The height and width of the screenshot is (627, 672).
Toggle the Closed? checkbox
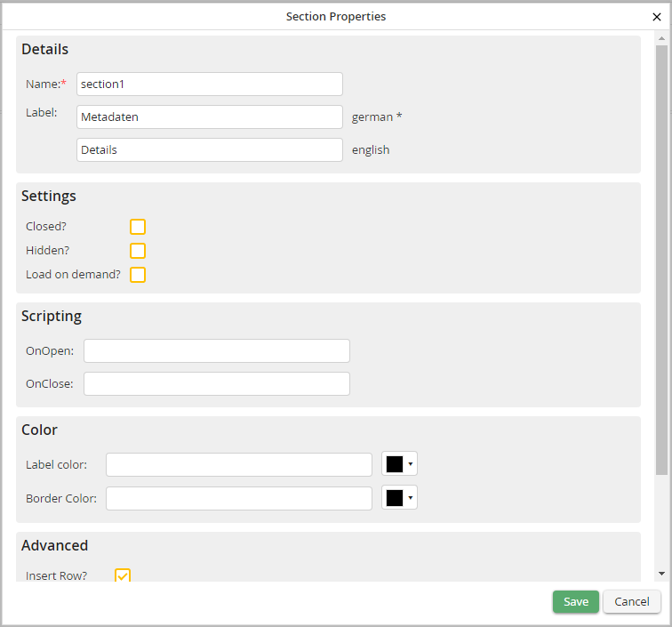(138, 227)
